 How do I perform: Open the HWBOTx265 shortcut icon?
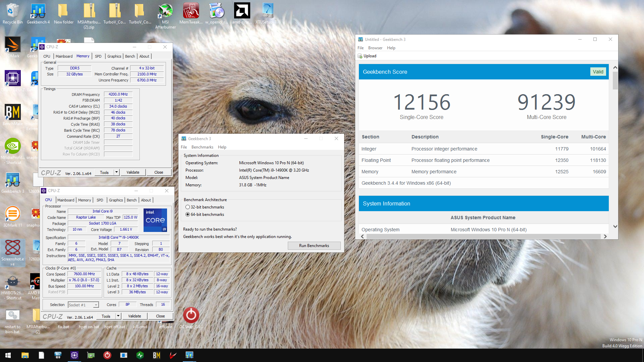12,287
